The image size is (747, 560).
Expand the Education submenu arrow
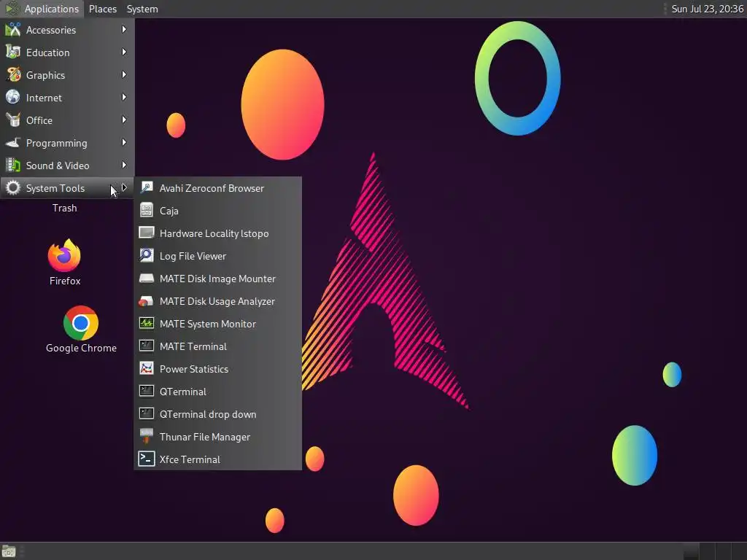pos(124,52)
